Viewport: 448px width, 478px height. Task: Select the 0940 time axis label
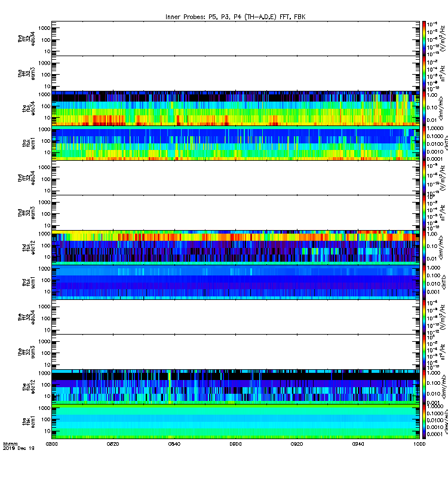(358, 444)
